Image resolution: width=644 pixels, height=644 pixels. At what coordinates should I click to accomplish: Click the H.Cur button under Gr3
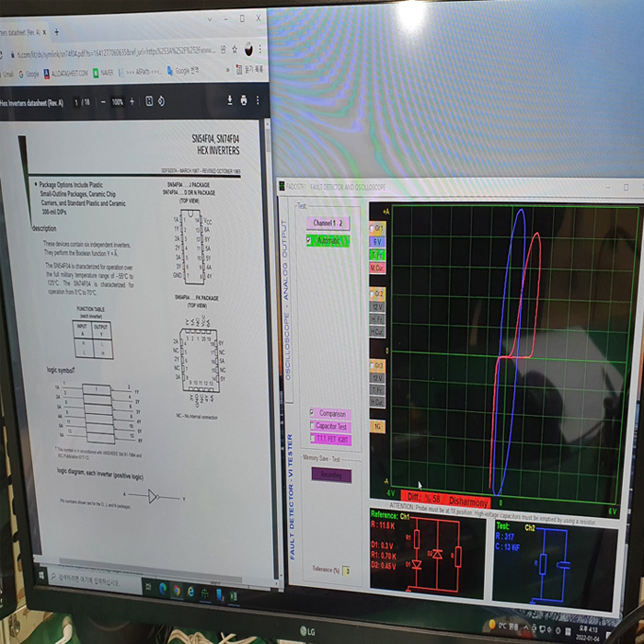(x=377, y=402)
